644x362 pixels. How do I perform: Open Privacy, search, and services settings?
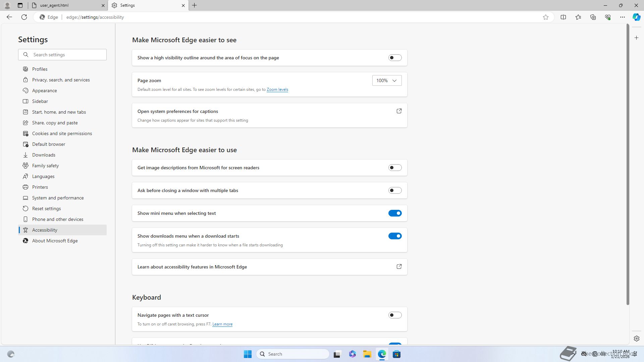(61, 80)
